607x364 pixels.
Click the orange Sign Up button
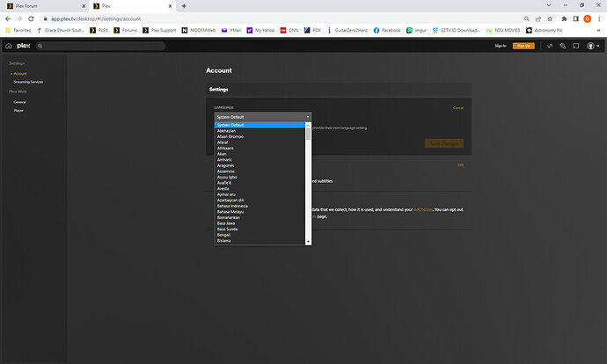coord(523,46)
